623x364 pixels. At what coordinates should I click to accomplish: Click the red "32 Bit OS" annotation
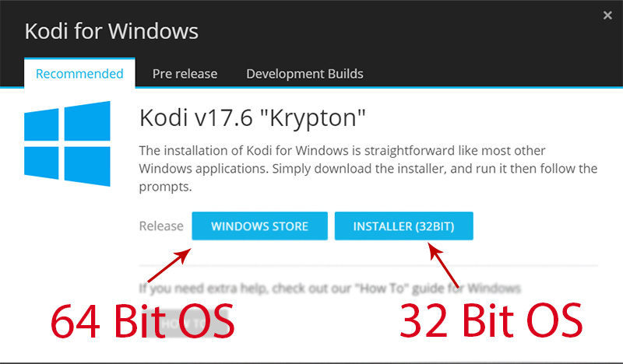coord(491,320)
